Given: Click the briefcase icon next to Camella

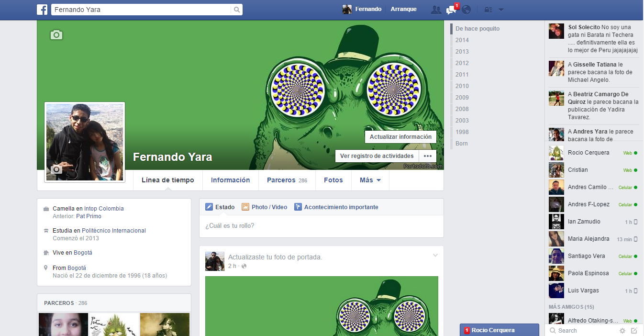Looking at the screenshot, I should tap(46, 209).
